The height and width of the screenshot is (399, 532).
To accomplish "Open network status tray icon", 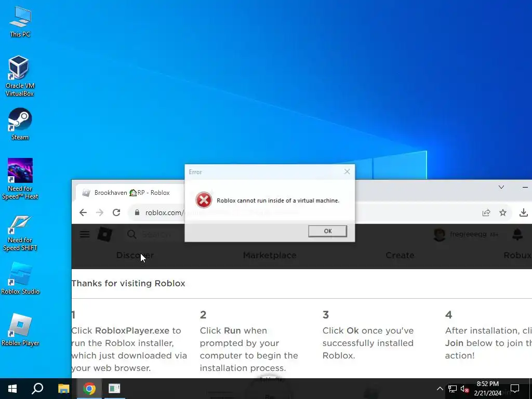I will click(x=453, y=389).
